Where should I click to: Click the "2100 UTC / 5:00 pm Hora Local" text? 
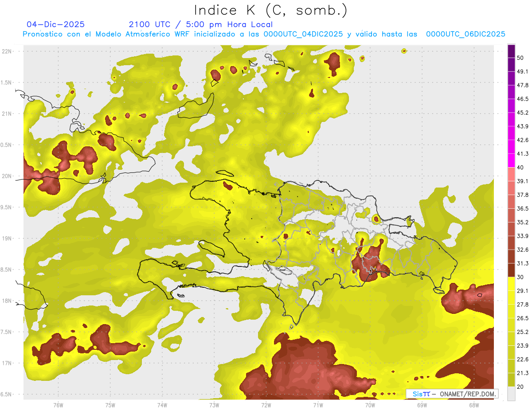click(x=201, y=24)
